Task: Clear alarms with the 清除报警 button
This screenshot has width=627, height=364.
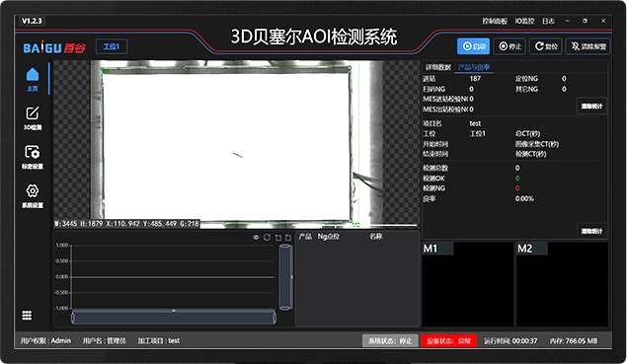Action: point(588,46)
